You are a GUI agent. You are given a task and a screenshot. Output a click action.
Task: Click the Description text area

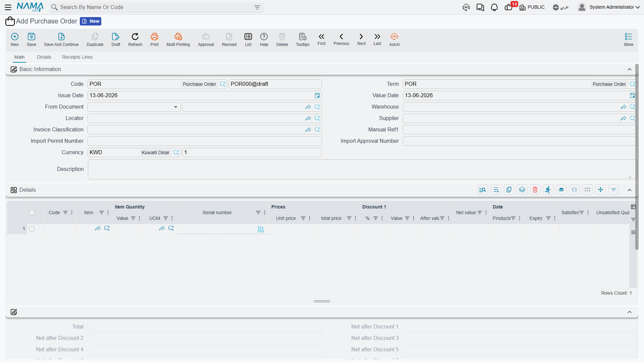point(362,169)
